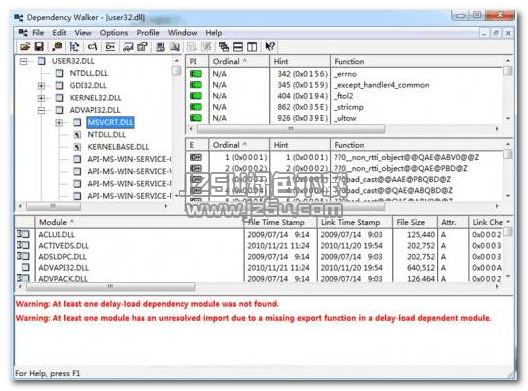Toggle the Undecorate C++ Functions button
Image resolution: width=528 pixels, height=391 pixels.
(x=110, y=47)
